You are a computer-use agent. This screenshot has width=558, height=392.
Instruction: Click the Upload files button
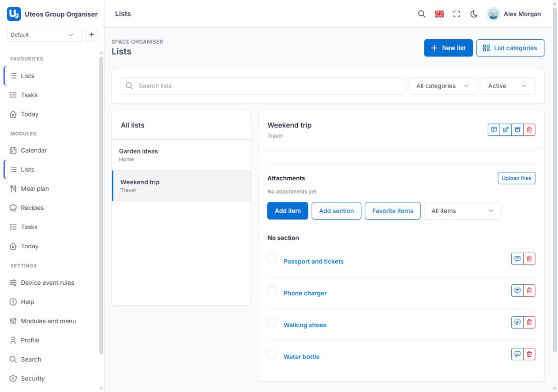tap(517, 178)
